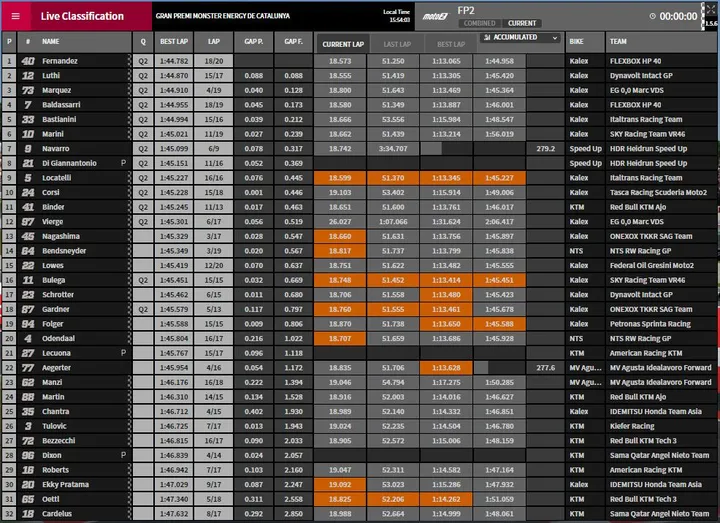
Task: Click the pit P marker on Lecuona's row
Action: point(123,353)
